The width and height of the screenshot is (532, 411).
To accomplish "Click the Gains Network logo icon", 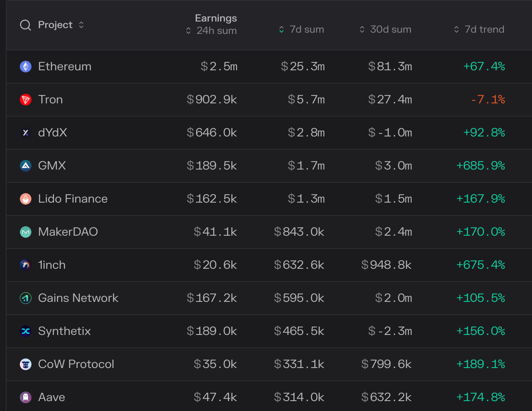I will point(26,298).
